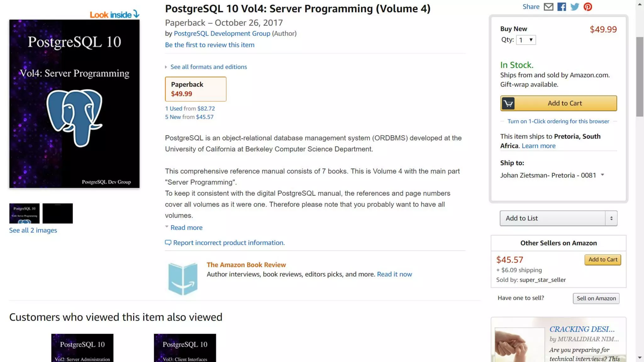Click the speech bubble report icon

pos(168,243)
